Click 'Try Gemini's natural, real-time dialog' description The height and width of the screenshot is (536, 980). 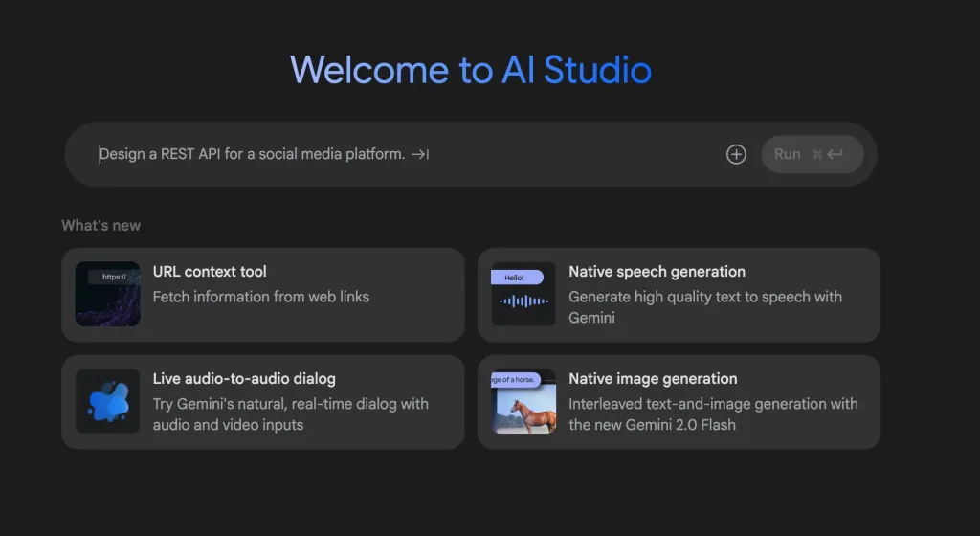coord(291,414)
